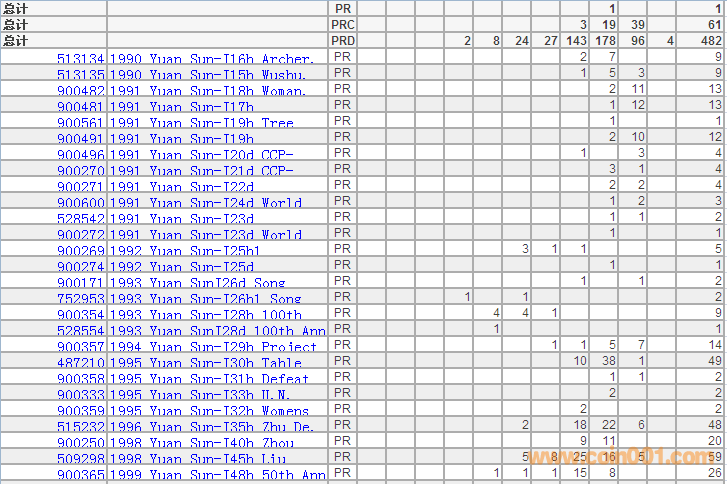Open 1993 Yuan SunT28d 100th Ann link
The width and height of the screenshot is (727, 484).
coord(217,331)
